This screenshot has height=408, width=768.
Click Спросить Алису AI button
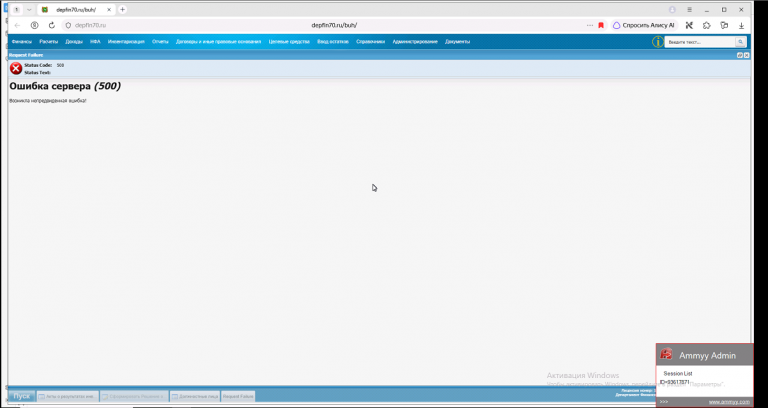[644, 25]
